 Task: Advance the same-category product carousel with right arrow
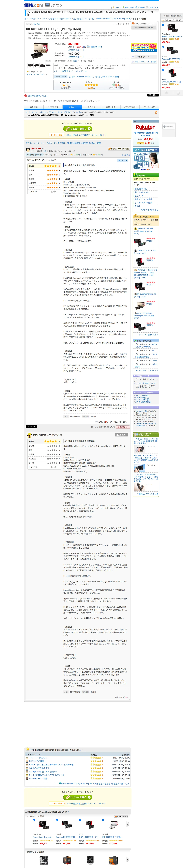127,824
